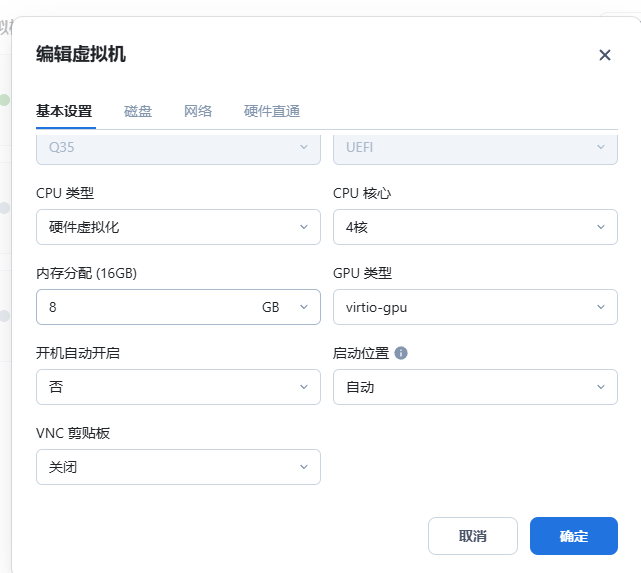The width and height of the screenshot is (641, 573).
Task: Open the VNC 剪贴板 dropdown showing 关闭
Action: tap(178, 467)
